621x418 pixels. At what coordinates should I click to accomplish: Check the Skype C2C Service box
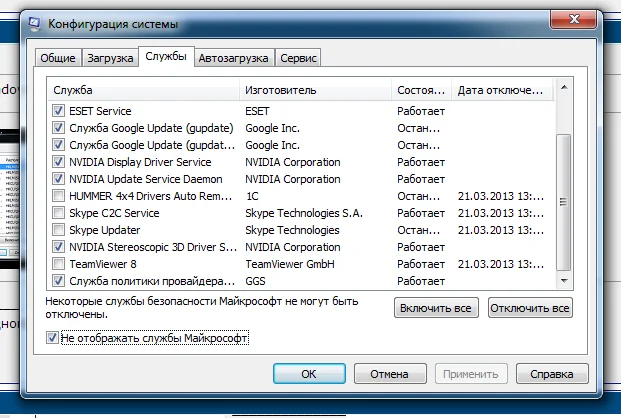pos(58,213)
